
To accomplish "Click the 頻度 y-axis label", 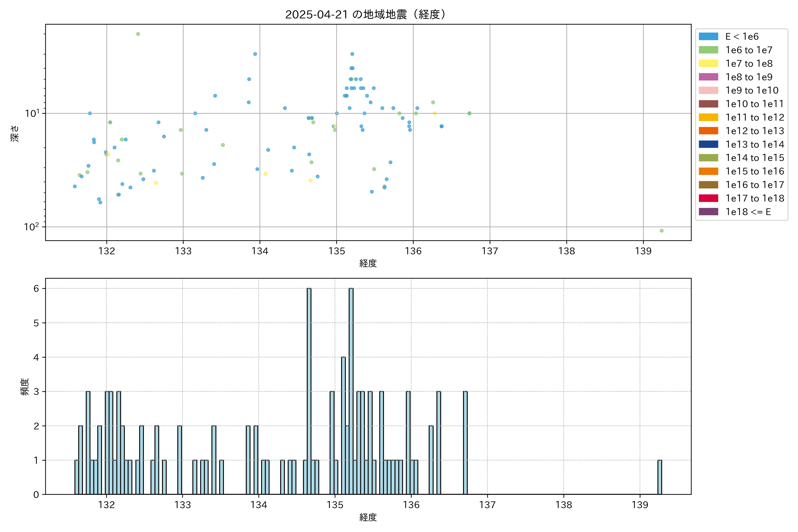I will (x=24, y=387).
